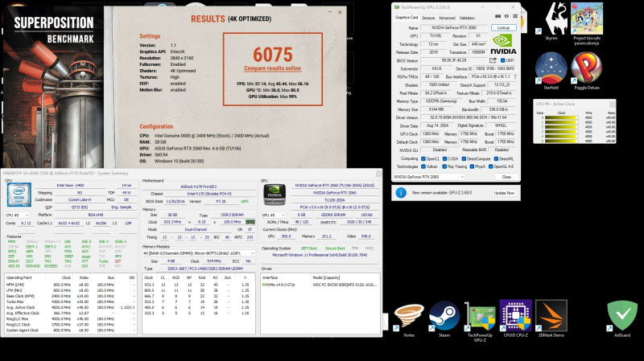644x361 pixels.
Task: Click the BIOS share/export icon in GPU-Z
Action: 493,60
